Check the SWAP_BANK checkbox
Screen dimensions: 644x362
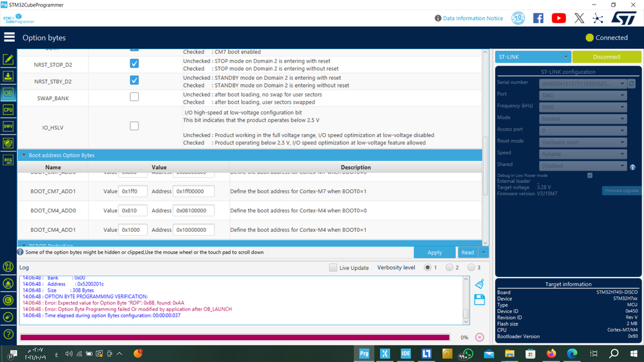click(x=134, y=97)
